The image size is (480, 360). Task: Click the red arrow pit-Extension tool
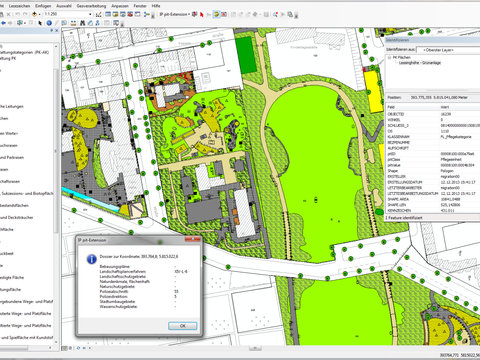(x=202, y=15)
